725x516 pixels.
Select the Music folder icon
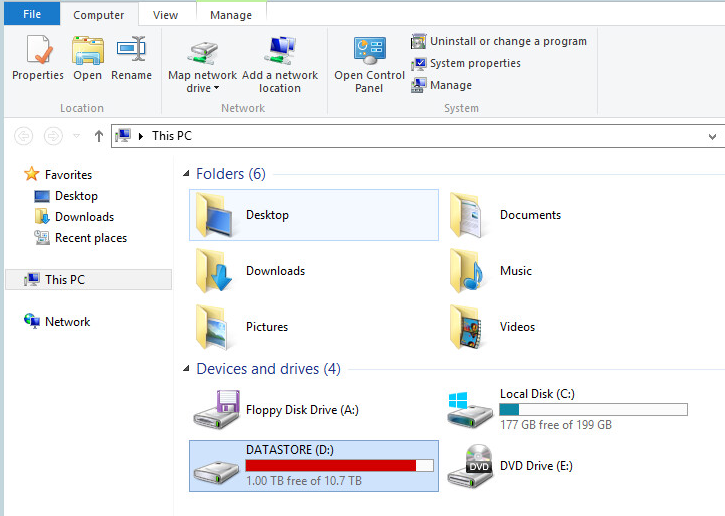pyautogui.click(x=467, y=271)
